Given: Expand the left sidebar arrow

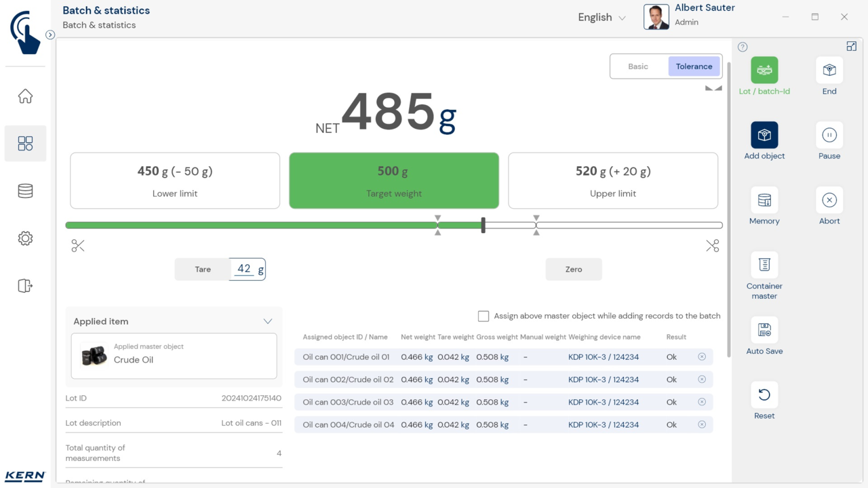Looking at the screenshot, I should coord(50,35).
